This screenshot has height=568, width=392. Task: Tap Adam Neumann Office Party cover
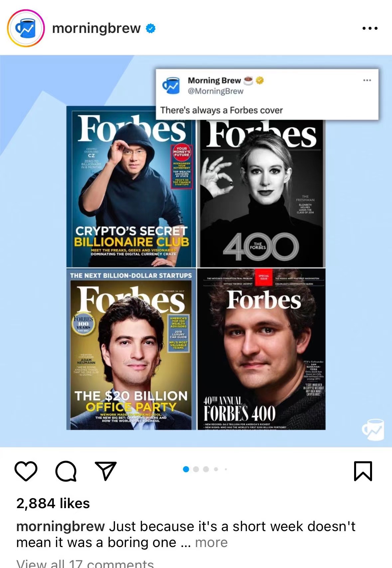[131, 349]
